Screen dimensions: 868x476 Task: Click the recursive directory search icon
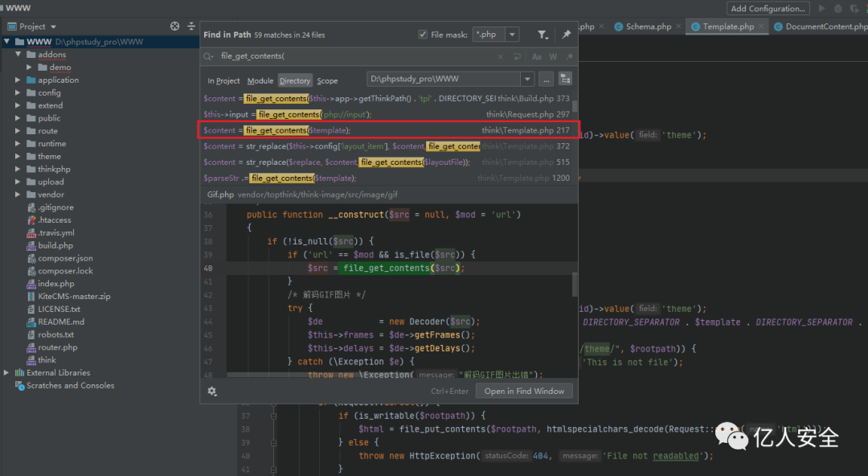[x=565, y=80]
